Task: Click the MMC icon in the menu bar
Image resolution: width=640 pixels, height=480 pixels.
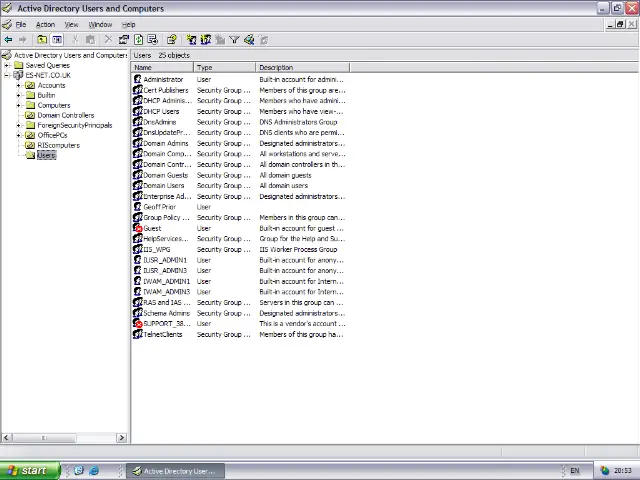Action: pos(7,24)
